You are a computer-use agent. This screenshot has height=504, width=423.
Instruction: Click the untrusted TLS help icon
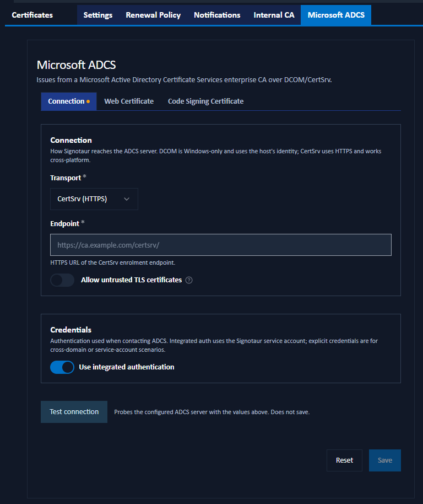pos(189,280)
